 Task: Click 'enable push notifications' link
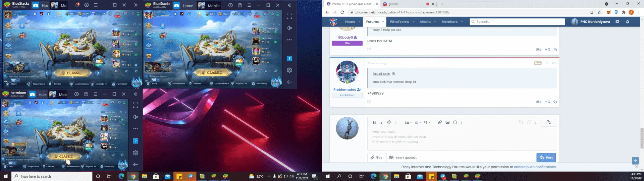click(x=535, y=167)
